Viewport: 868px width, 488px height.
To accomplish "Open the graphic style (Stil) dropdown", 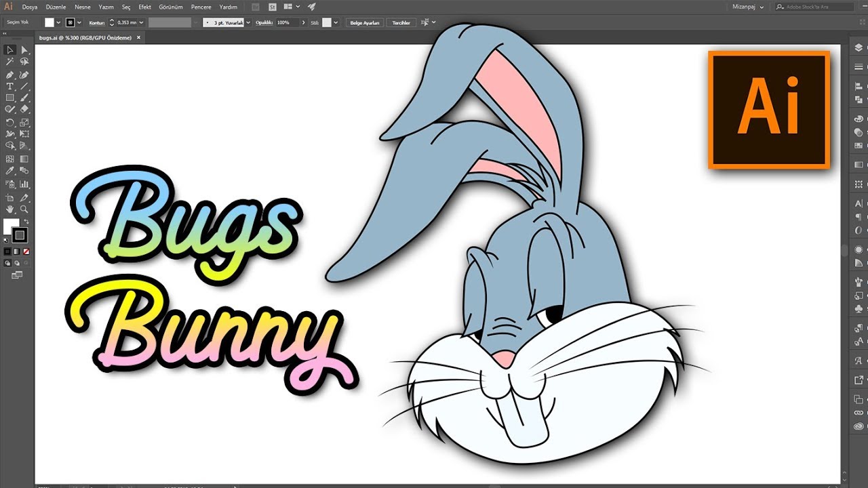I will [336, 22].
